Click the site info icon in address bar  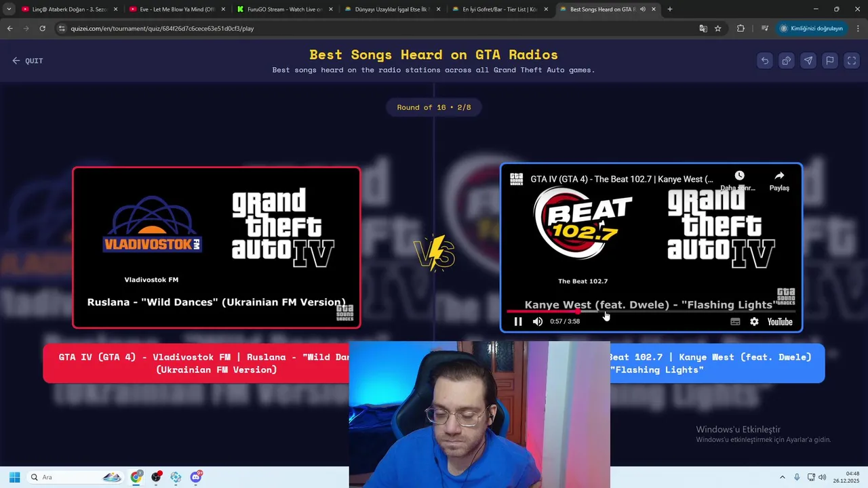click(62, 28)
